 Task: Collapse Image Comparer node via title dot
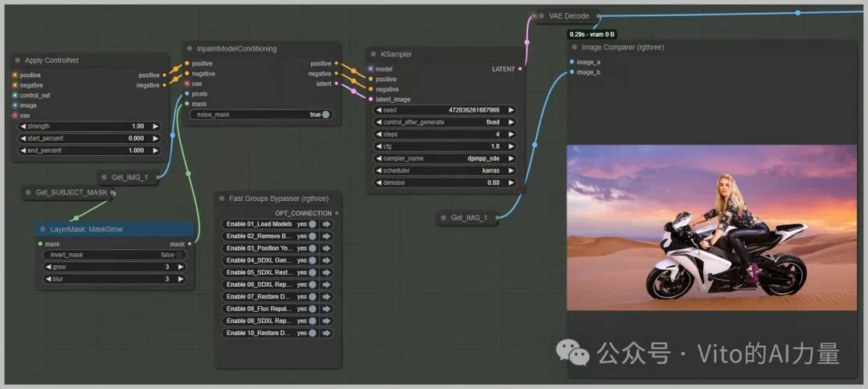click(574, 47)
